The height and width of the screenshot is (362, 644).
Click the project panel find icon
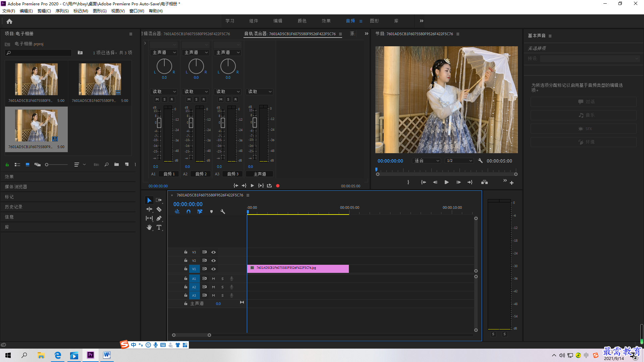point(106,165)
